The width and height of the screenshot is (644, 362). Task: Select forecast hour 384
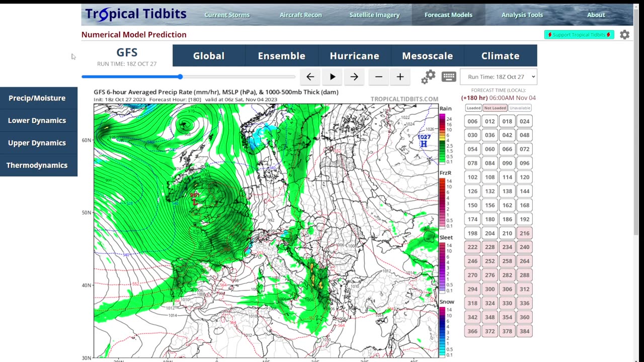tap(524, 331)
